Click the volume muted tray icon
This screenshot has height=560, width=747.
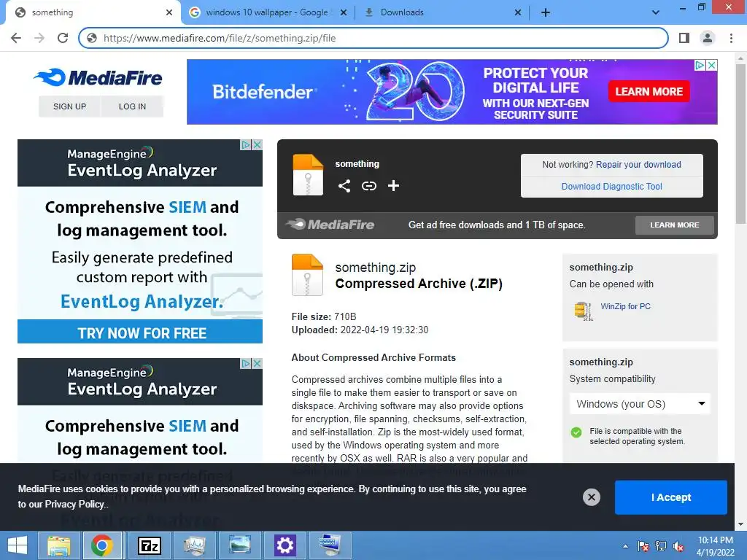click(x=678, y=546)
